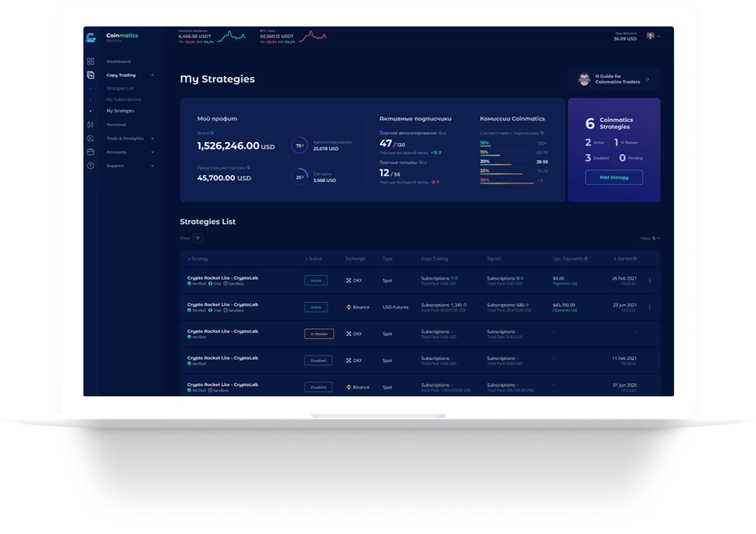Click the info icon next to Предстоящие платежи
Image resolution: width=756 pixels, height=534 pixels.
248,168
